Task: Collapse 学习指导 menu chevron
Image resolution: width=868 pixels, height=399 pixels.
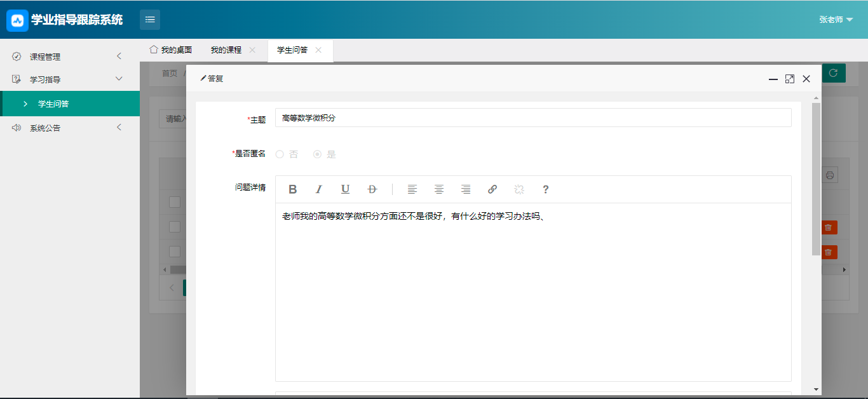Action: 119,79
